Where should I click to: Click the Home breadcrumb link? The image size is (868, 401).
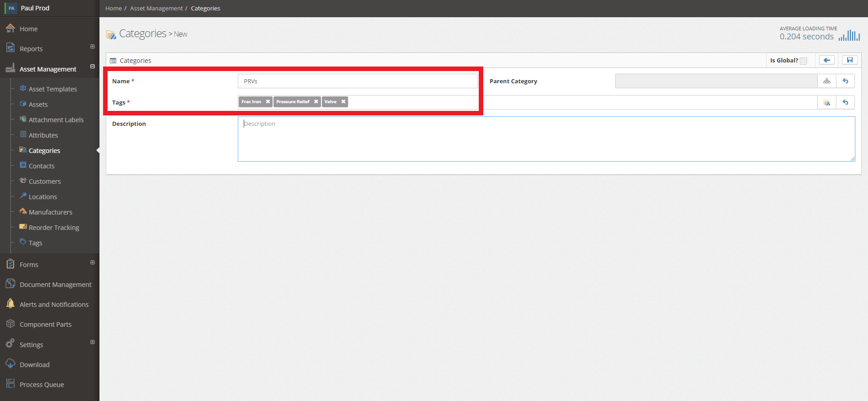(x=113, y=8)
